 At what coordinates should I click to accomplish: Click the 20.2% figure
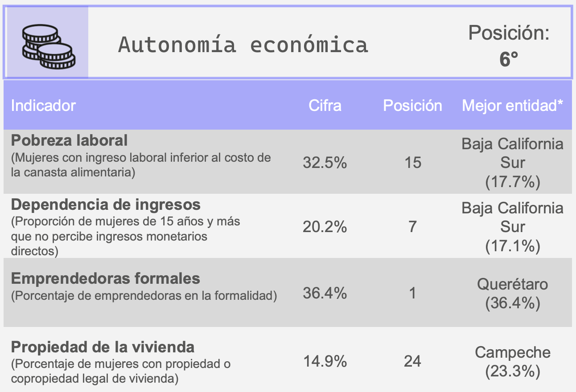[325, 227]
